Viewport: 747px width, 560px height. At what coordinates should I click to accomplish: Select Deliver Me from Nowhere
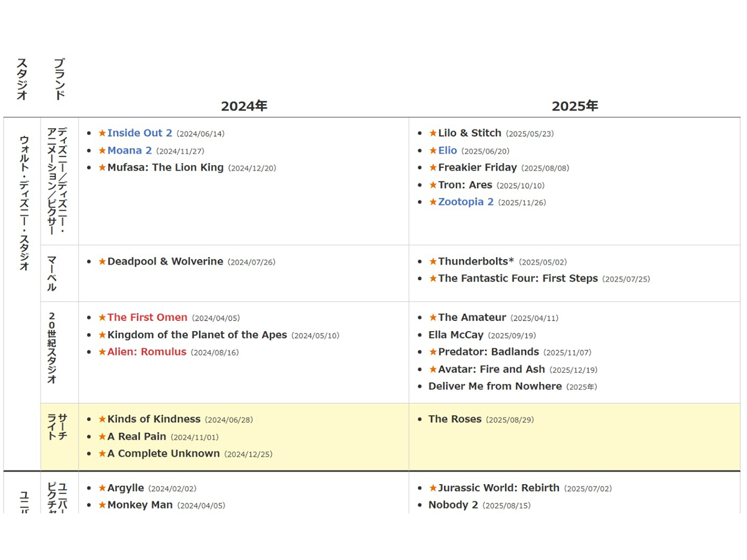click(x=495, y=386)
